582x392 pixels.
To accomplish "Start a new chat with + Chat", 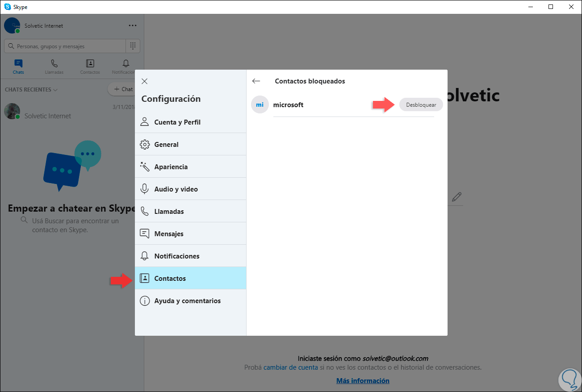I will click(x=122, y=89).
